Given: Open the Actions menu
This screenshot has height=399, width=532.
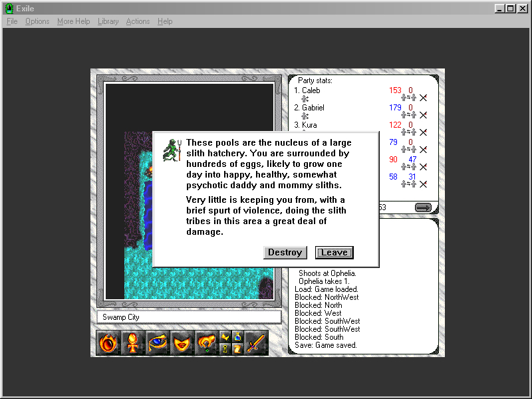Looking at the screenshot, I should (138, 21).
